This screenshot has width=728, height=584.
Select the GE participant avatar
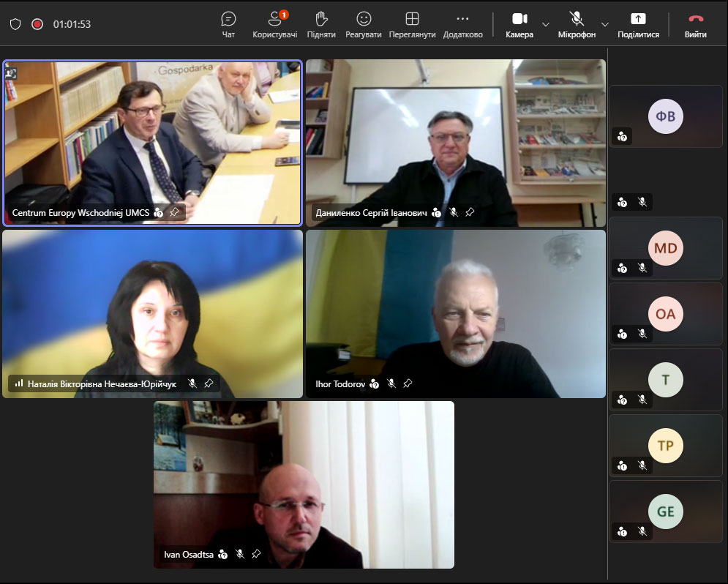click(665, 512)
